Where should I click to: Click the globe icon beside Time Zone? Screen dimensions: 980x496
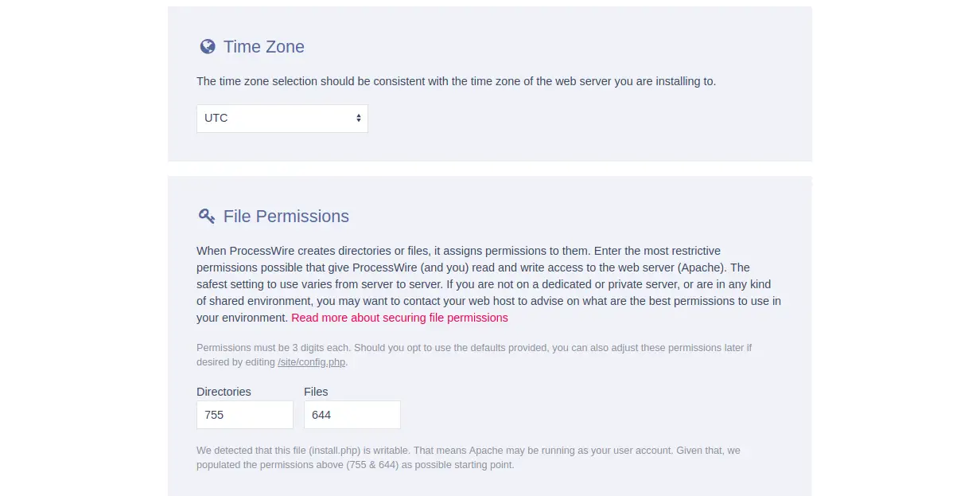[x=208, y=46]
